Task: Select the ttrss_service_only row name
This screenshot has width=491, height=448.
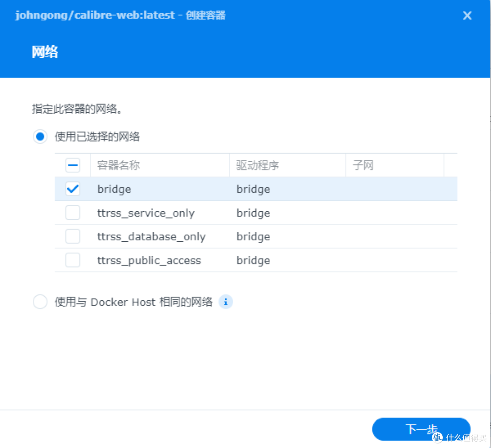Action: point(146,213)
